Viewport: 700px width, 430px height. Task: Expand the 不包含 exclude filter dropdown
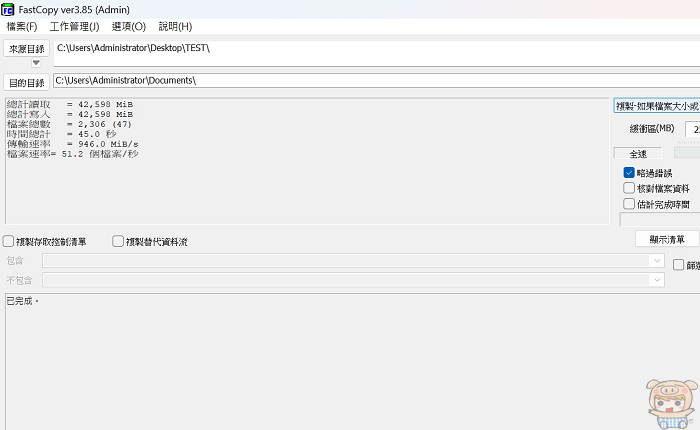(656, 280)
